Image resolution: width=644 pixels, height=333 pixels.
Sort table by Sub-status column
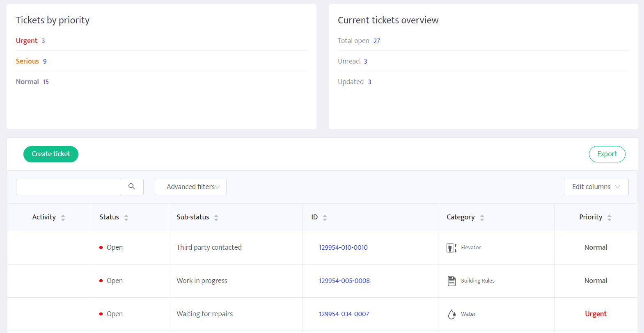[x=216, y=217]
